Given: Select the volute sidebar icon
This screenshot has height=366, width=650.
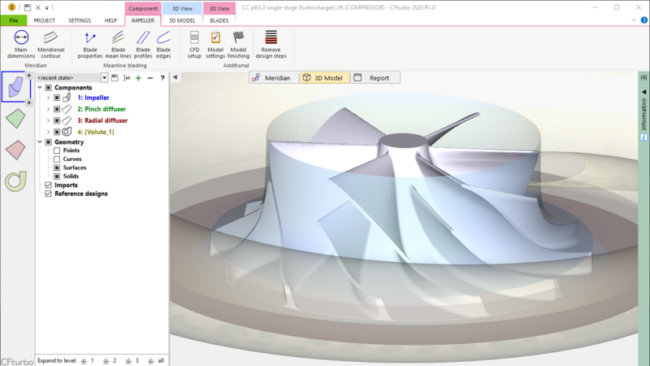Looking at the screenshot, I should tap(16, 181).
